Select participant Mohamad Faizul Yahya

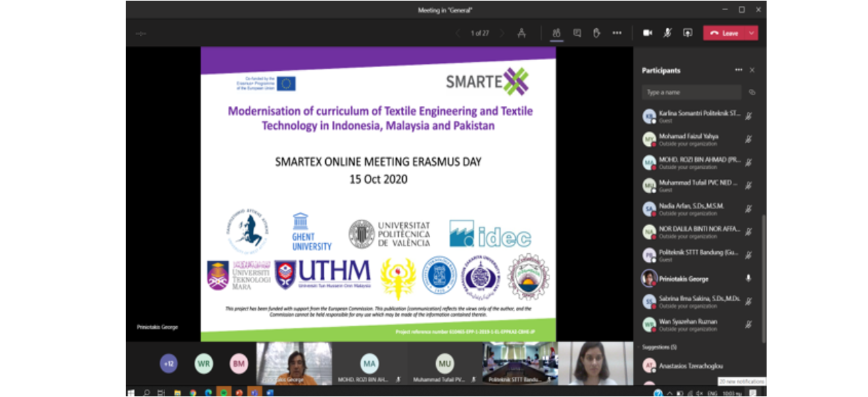[699, 139]
